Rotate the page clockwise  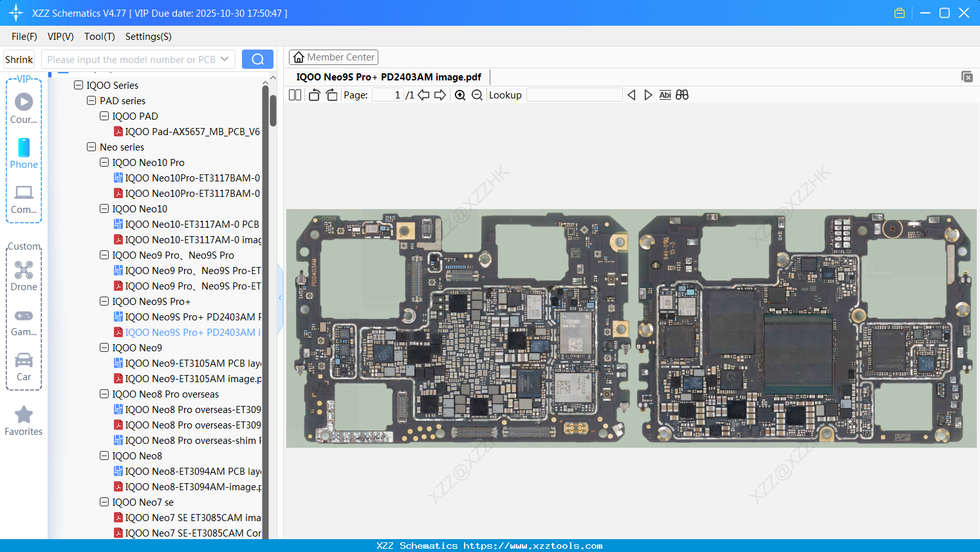click(x=331, y=95)
